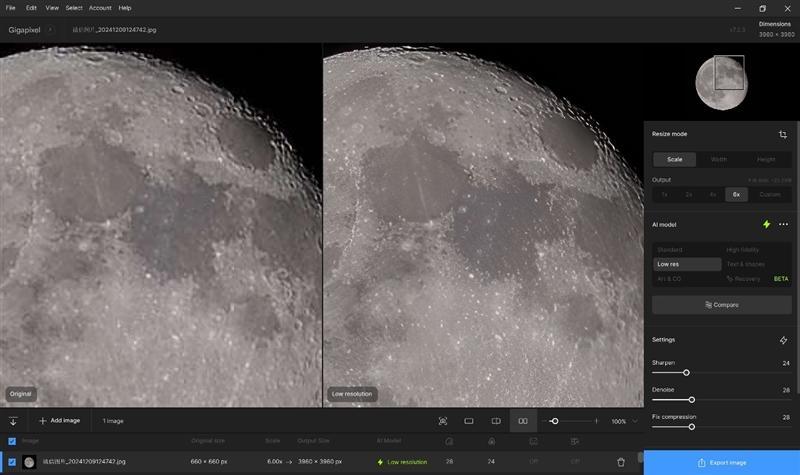Image resolution: width=800 pixels, height=475 pixels.
Task: Uncheck the image row checkbox
Action: pyautogui.click(x=12, y=462)
